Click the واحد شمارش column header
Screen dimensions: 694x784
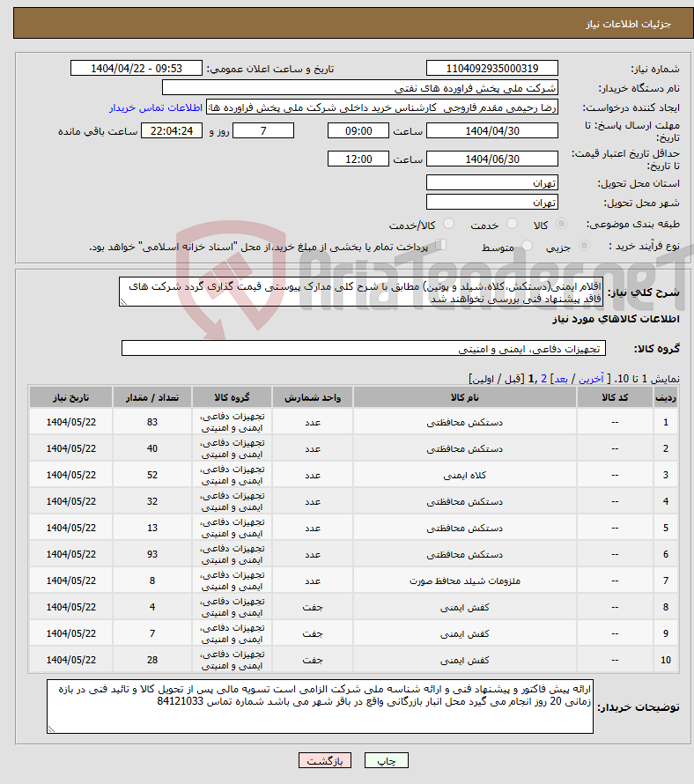[x=313, y=397]
